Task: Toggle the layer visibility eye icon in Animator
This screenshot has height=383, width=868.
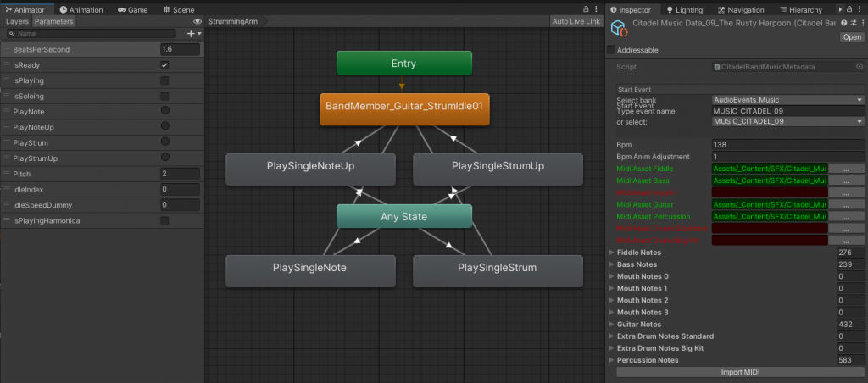Action: [198, 21]
